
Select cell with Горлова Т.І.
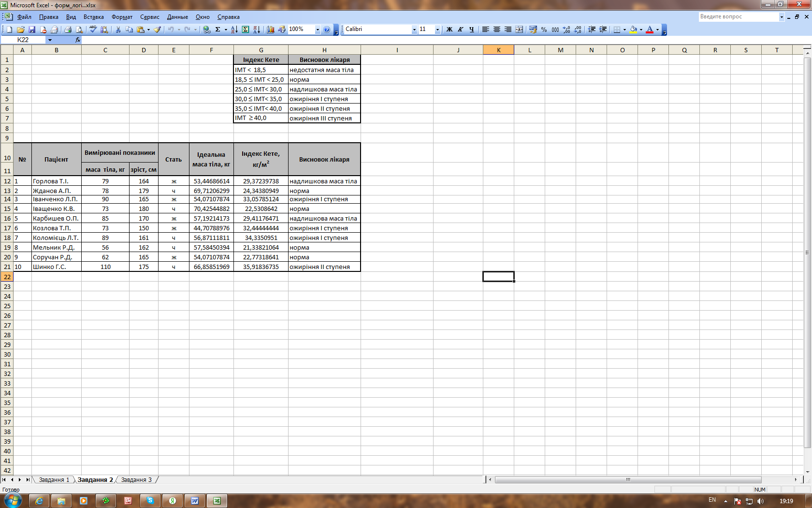[57, 181]
